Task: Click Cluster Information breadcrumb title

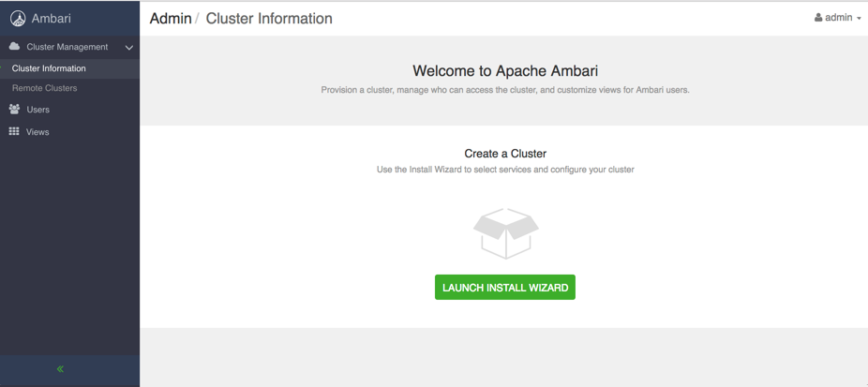Action: click(x=269, y=18)
